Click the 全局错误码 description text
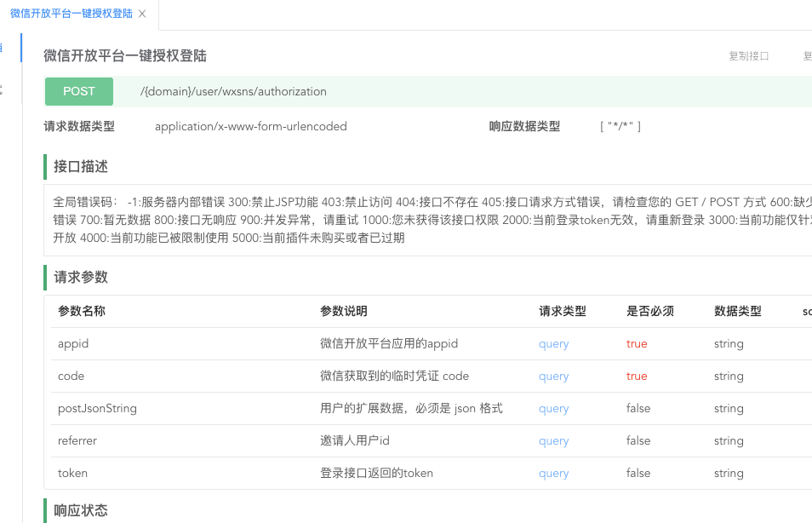812x523 pixels. (432, 221)
